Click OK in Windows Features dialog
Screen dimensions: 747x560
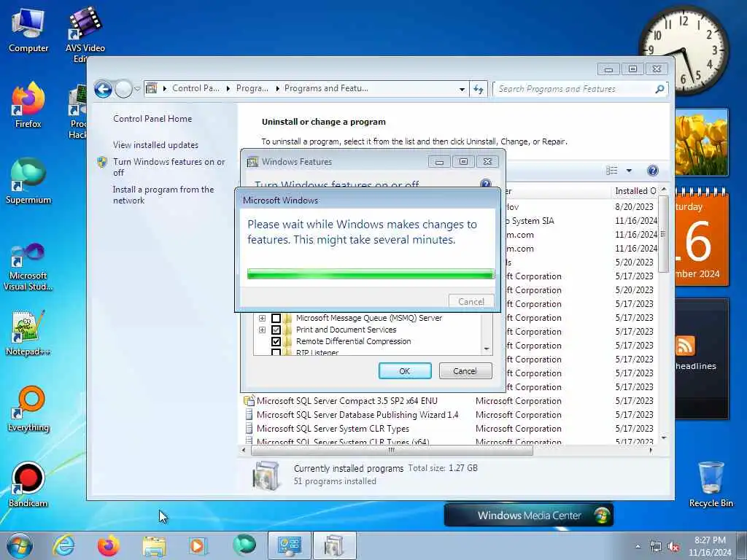pos(405,371)
